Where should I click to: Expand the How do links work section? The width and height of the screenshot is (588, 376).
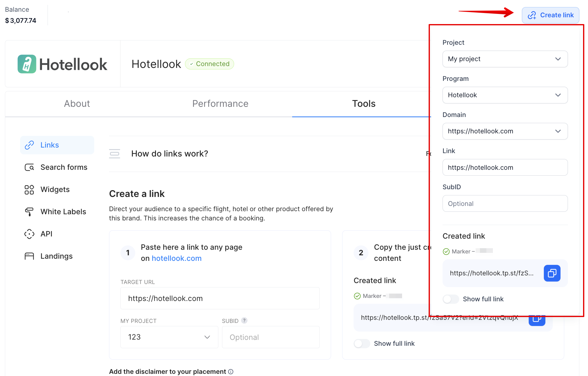[170, 154]
